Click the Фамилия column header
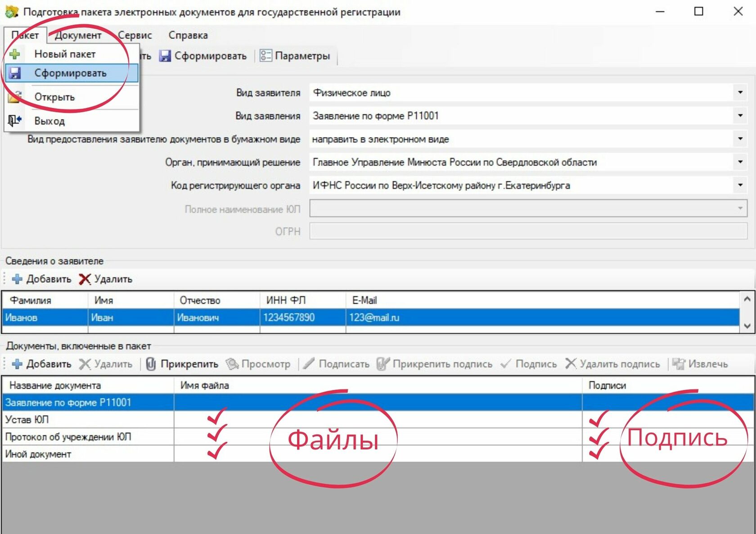Screen dimensions: 756x534 (45, 300)
